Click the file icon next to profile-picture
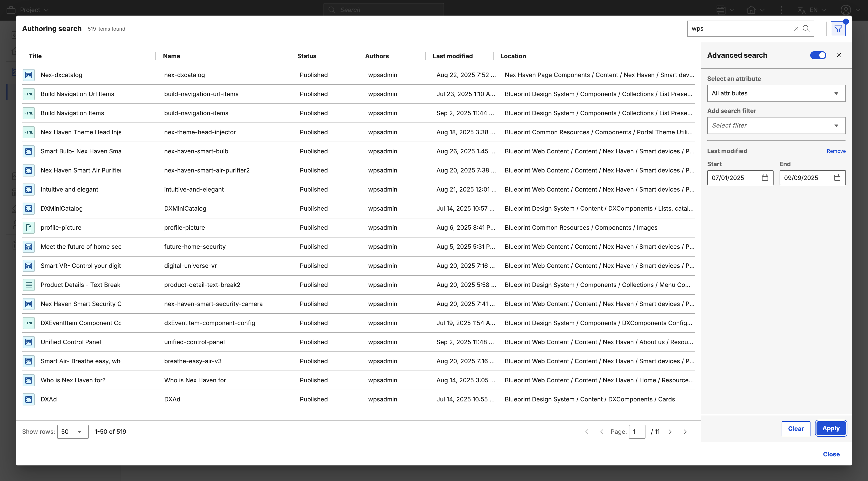868x481 pixels. tap(29, 228)
